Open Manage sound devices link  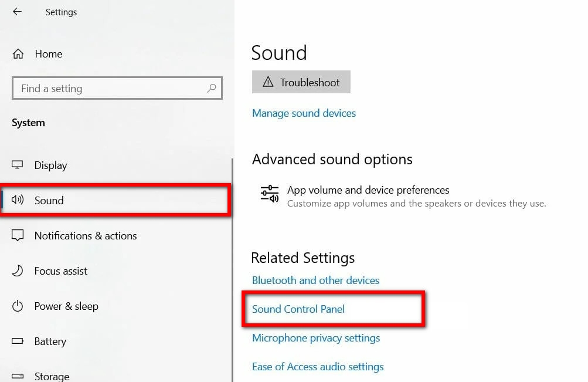click(x=304, y=113)
